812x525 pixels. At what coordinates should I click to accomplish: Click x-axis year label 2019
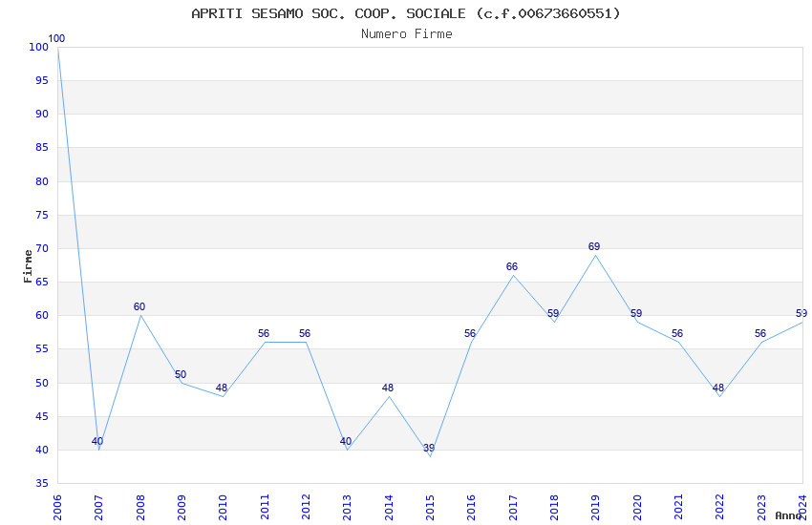[x=595, y=507]
